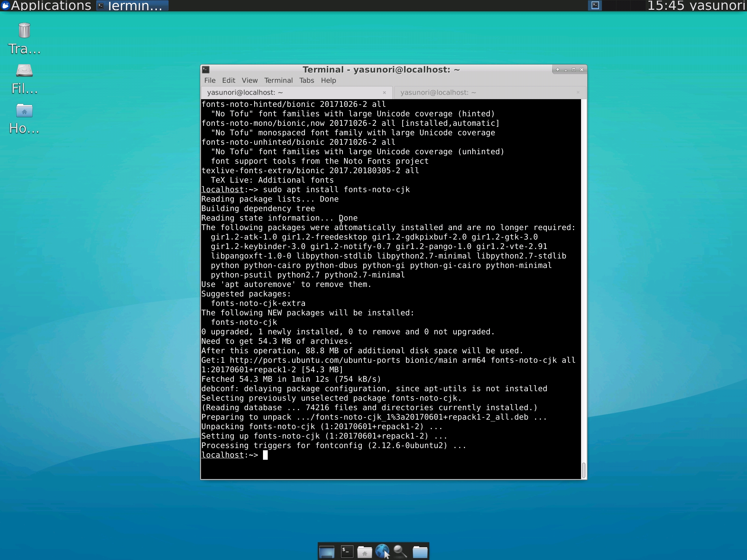Open the Tabs menu in Terminal
Screen dimensions: 747x560
pyautogui.click(x=306, y=81)
